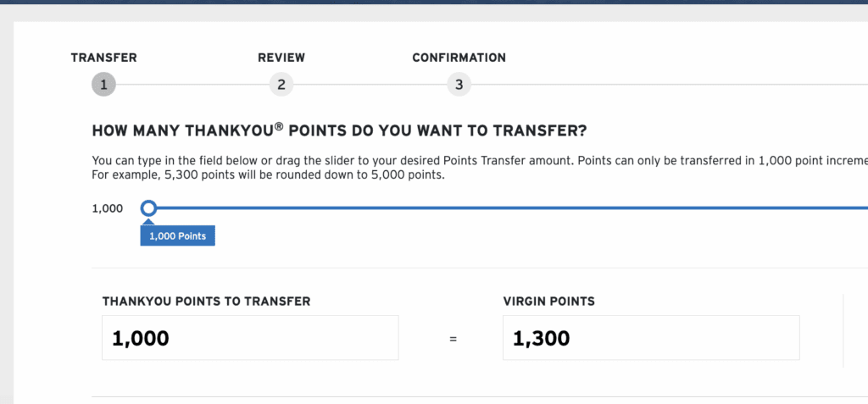
Task: Click the progress line between steps 2 and 3
Action: point(370,85)
